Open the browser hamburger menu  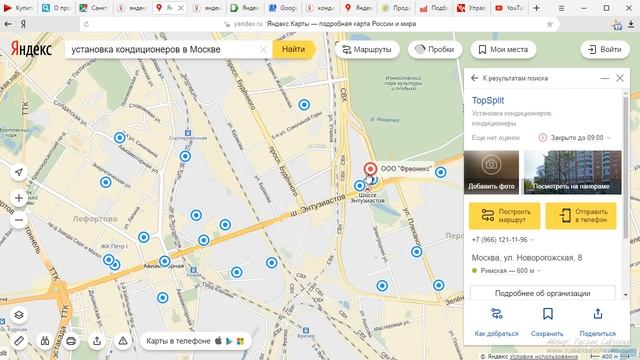(x=562, y=8)
